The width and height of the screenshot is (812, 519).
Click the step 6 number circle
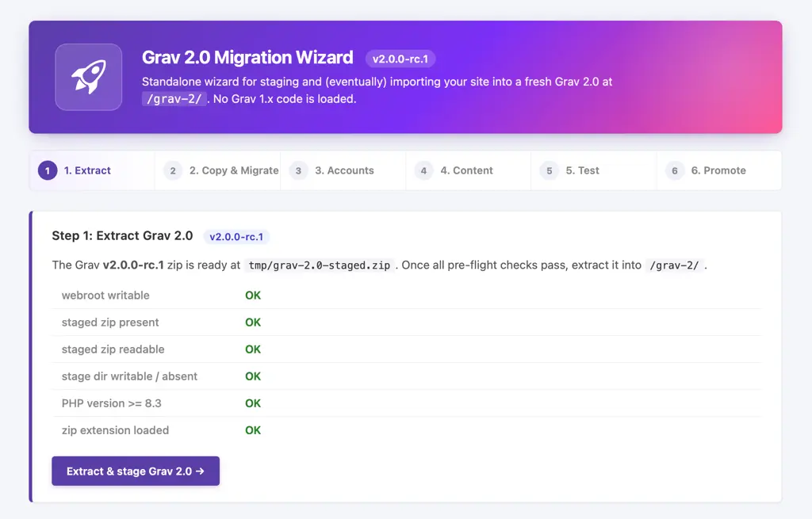pos(675,170)
